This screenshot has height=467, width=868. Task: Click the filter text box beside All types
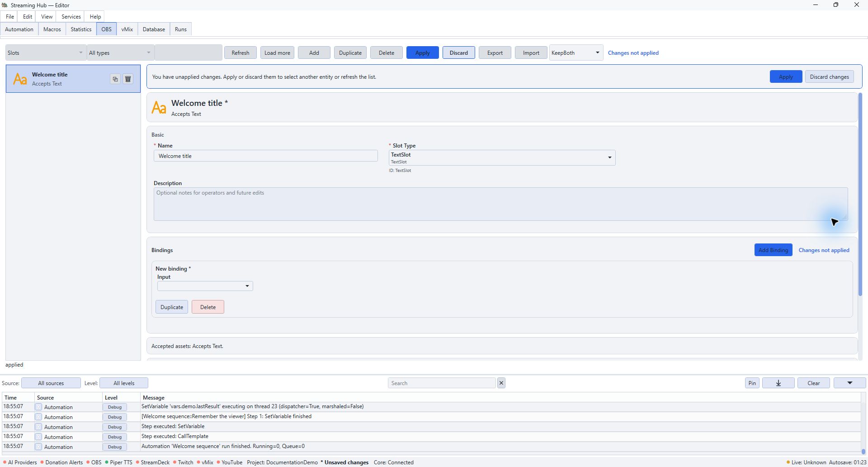click(188, 53)
